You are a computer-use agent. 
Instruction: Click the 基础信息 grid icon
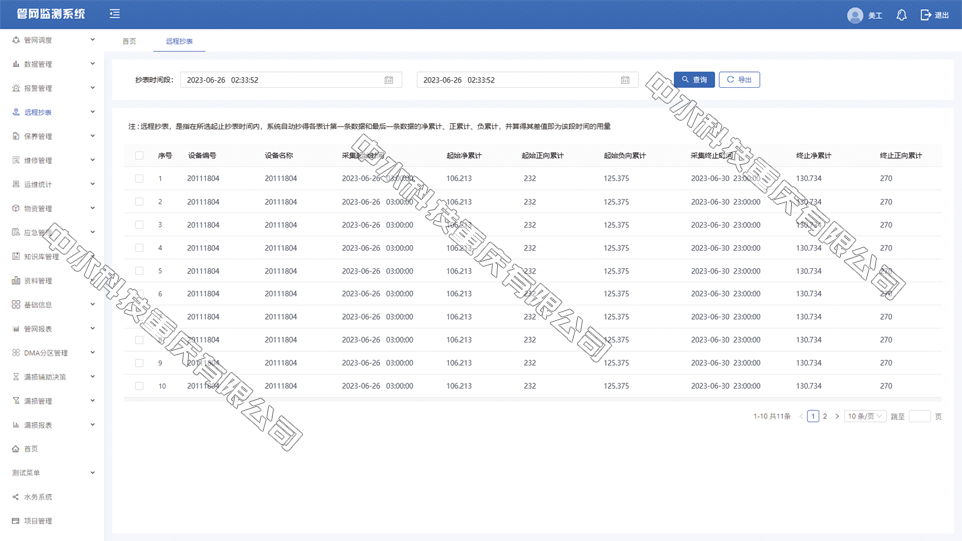16,304
